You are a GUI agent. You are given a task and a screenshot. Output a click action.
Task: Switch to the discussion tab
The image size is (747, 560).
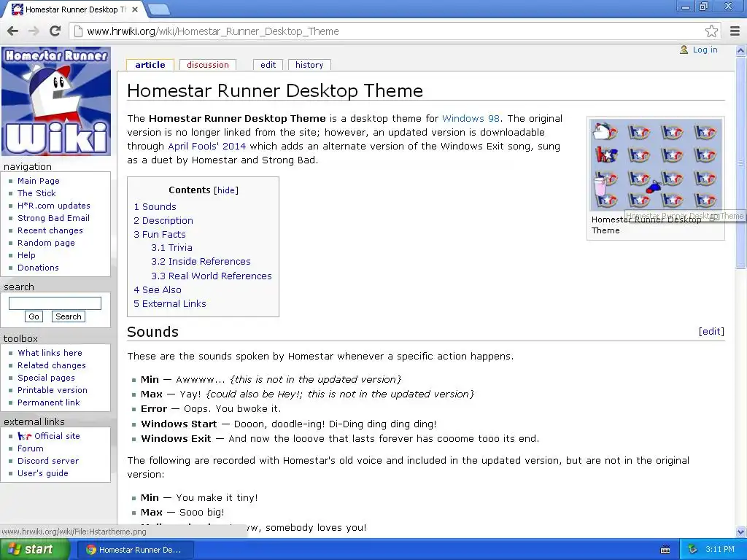(208, 65)
